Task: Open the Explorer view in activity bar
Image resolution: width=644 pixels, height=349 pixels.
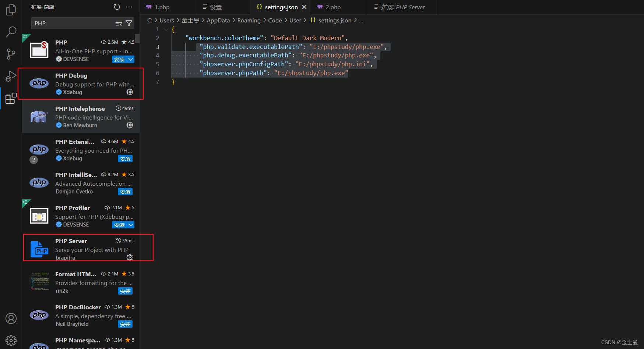Action: coord(11,10)
